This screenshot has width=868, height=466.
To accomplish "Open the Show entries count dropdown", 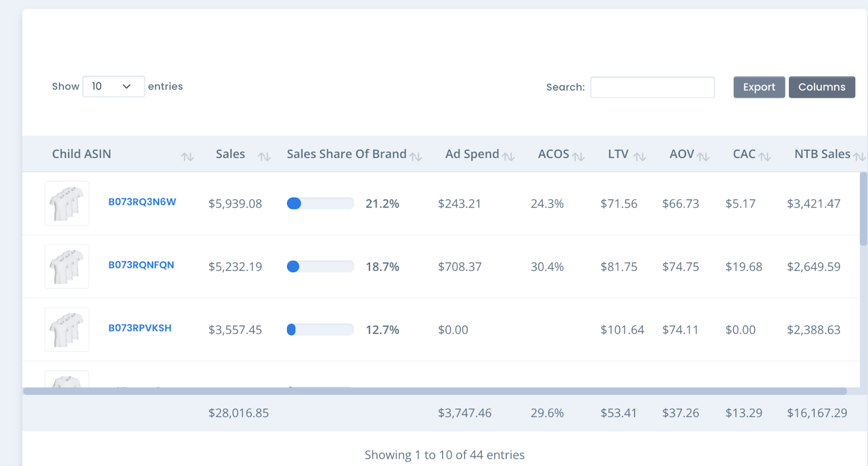I will coord(113,87).
